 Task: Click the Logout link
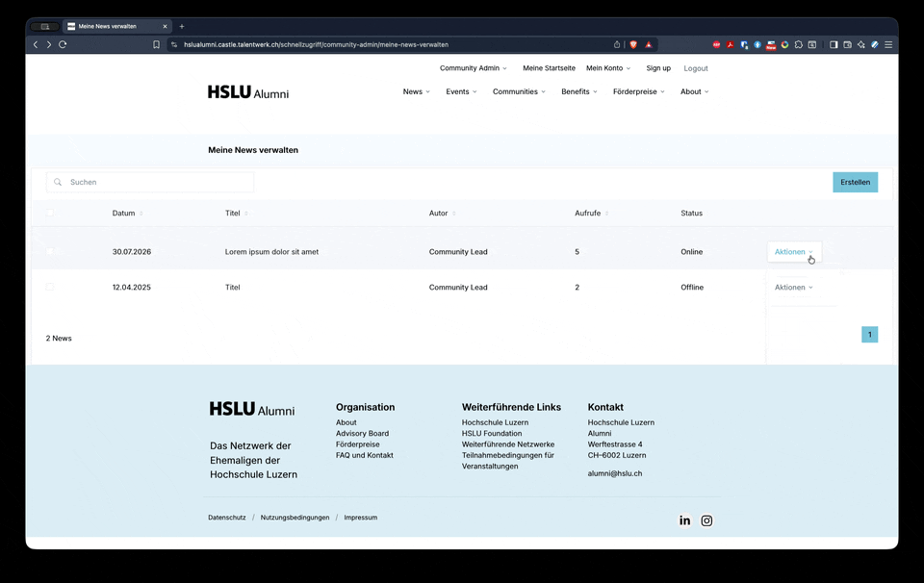[695, 68]
